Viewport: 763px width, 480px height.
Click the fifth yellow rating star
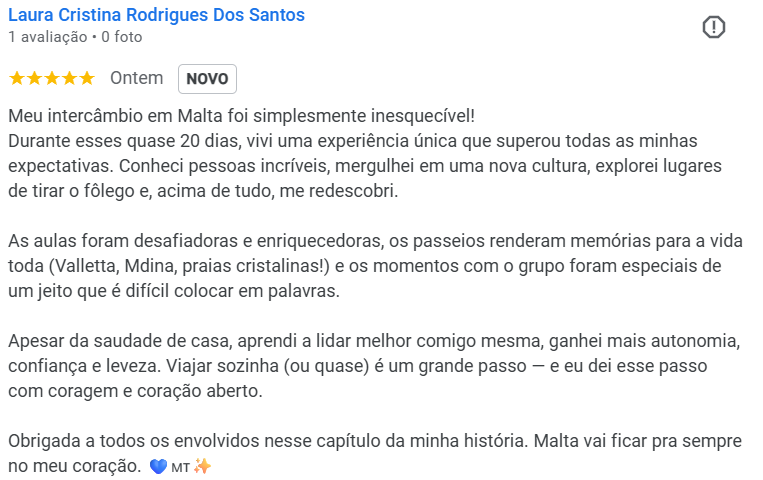click(86, 78)
